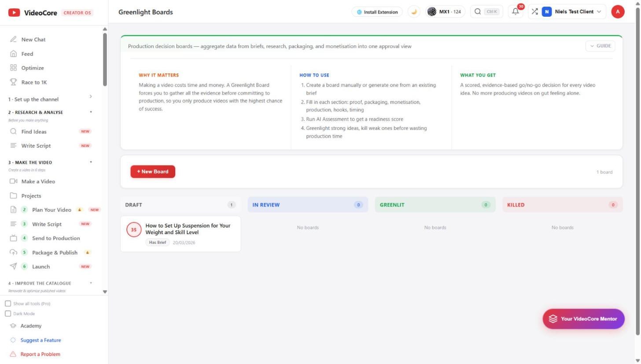Click the IN REVIEW column header
This screenshot has height=364, width=641.
pyautogui.click(x=308, y=205)
